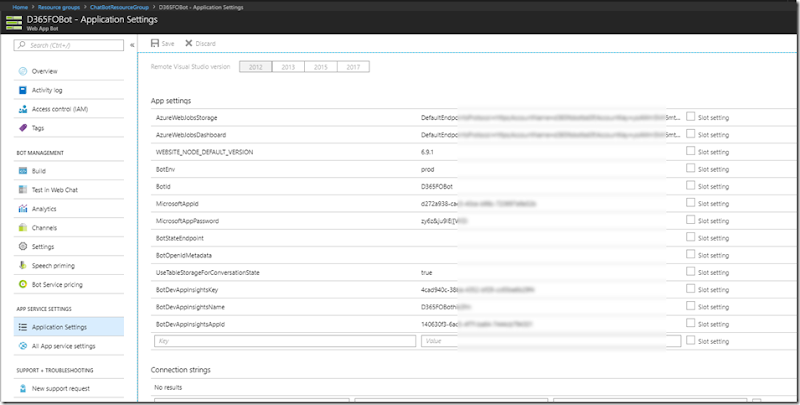Click the AzureWebJobsStorage key name
The image size is (800, 405).
(187, 118)
